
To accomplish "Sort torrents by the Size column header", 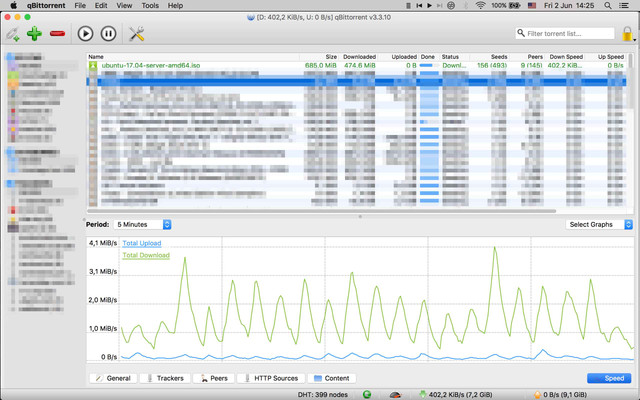I will tap(319, 57).
